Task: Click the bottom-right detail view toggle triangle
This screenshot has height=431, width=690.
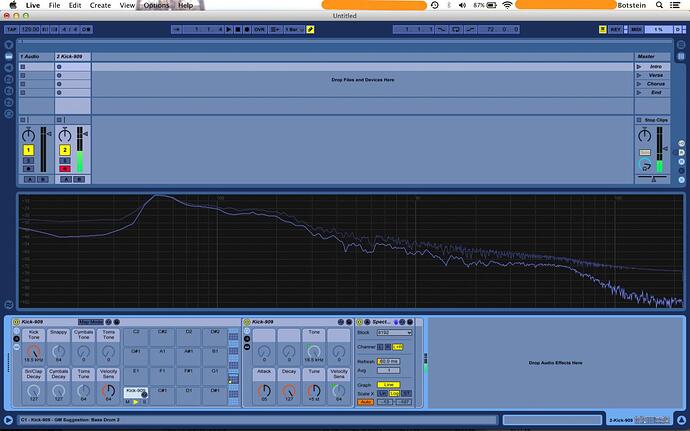Action: 681,420
